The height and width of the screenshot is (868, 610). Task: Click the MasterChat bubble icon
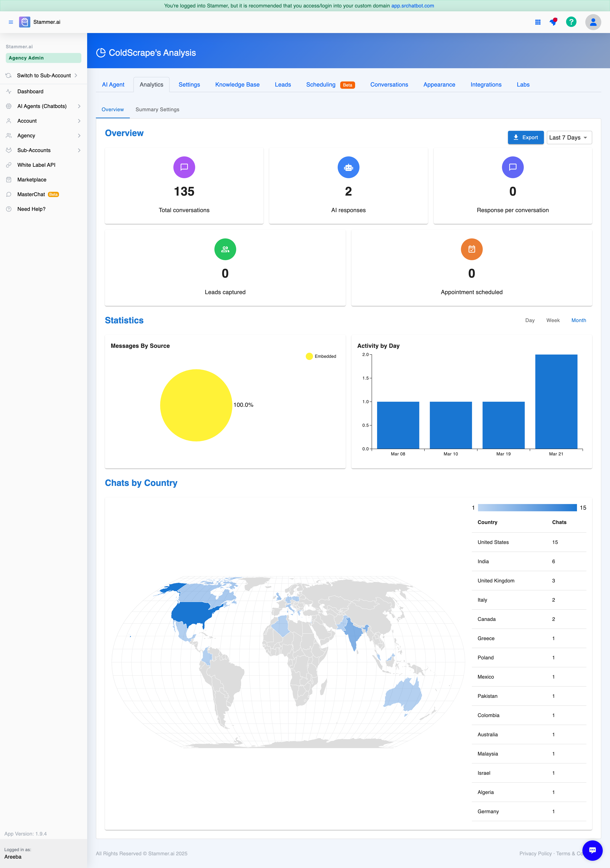9,194
